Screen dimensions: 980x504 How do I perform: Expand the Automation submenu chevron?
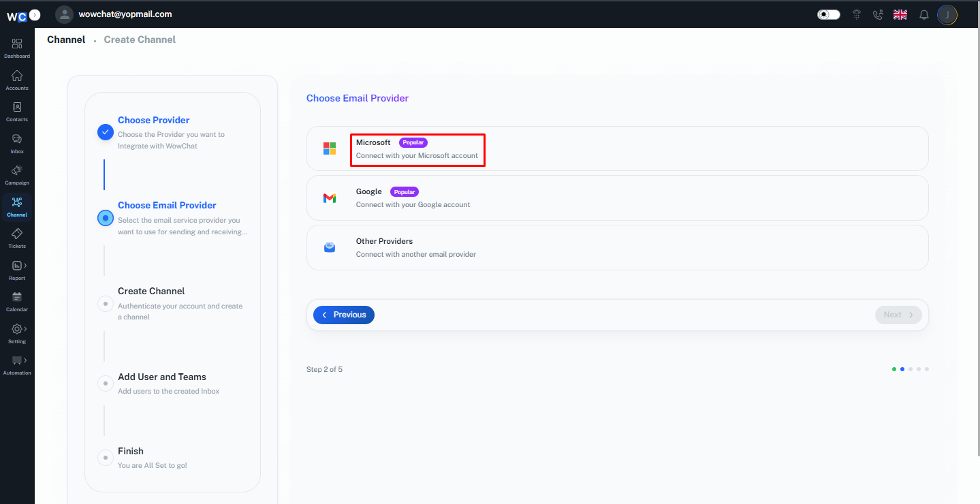coord(25,360)
